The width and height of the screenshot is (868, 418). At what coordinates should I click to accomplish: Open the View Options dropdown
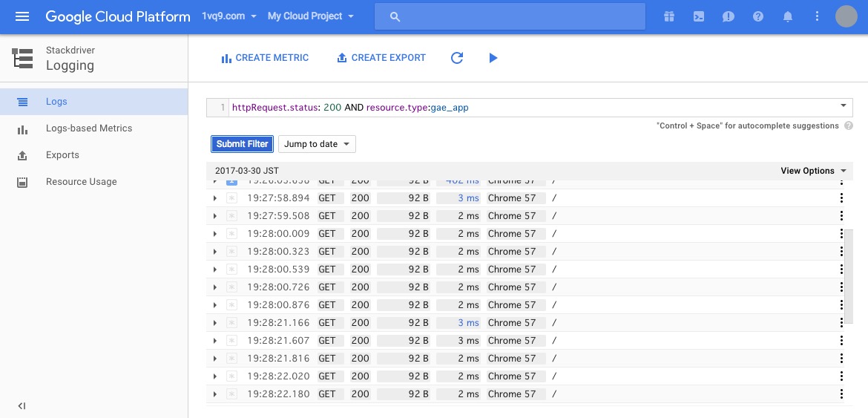pos(813,171)
